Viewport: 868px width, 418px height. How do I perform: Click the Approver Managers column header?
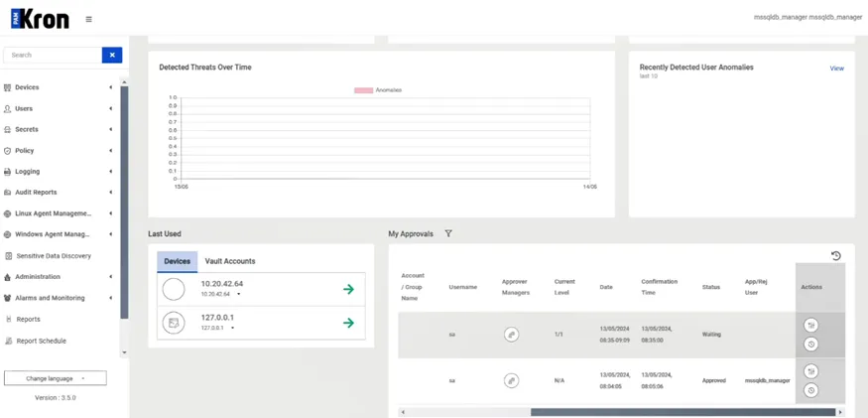516,287
